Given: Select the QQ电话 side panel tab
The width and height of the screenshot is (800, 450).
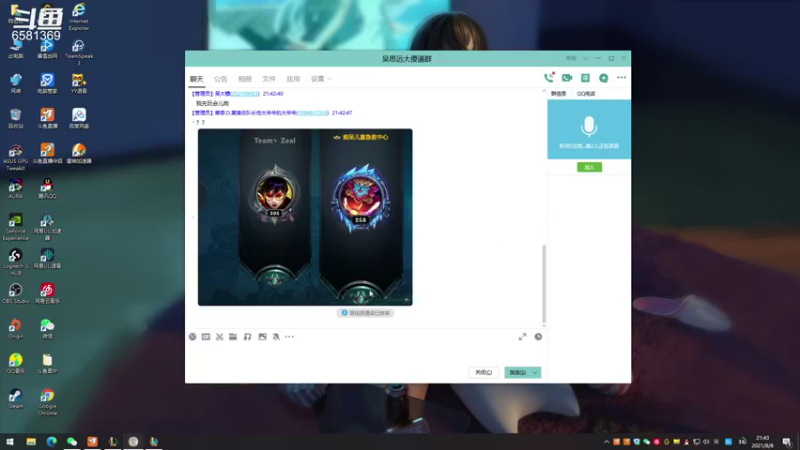Looking at the screenshot, I should tap(586, 94).
